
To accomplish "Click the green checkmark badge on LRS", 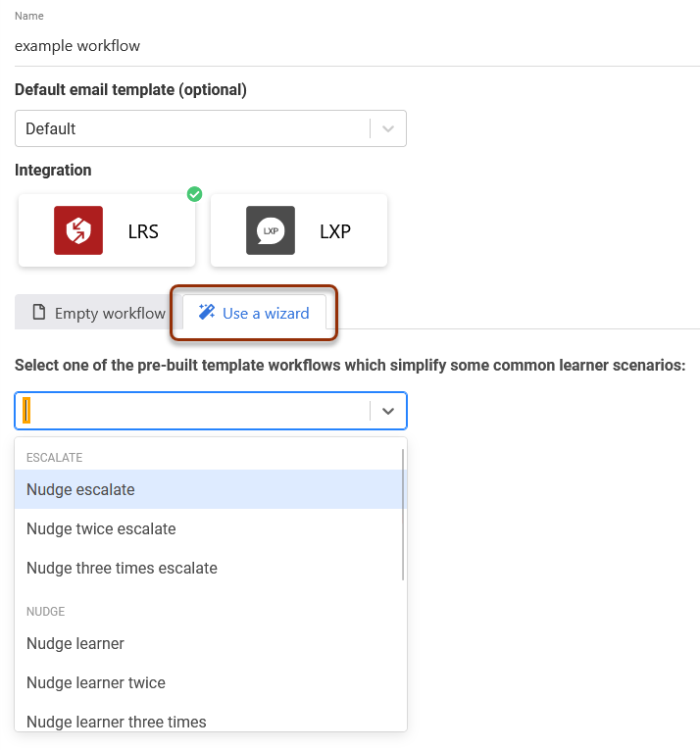I will pos(194,194).
